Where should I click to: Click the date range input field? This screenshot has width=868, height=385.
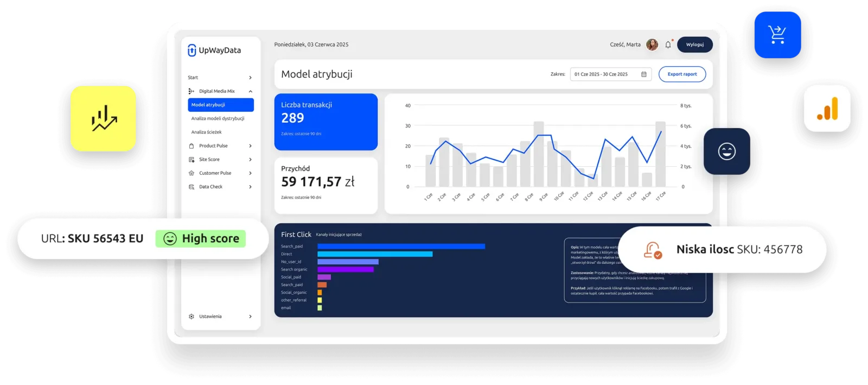[605, 74]
